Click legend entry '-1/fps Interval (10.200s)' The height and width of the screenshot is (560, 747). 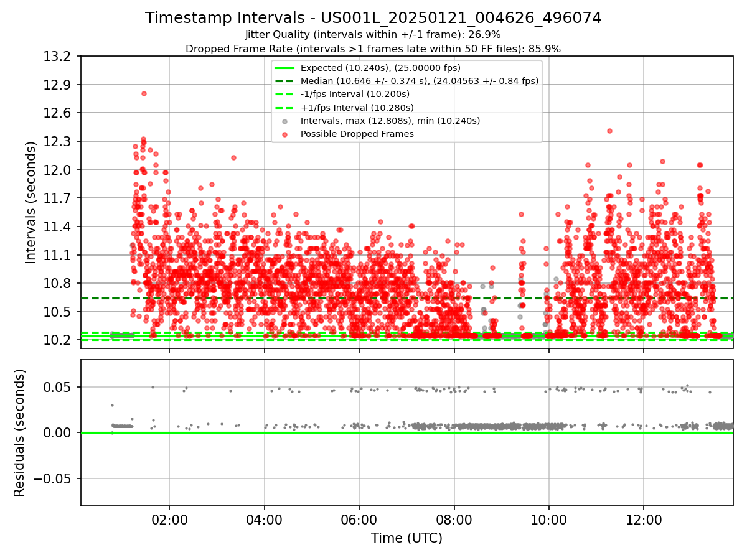pos(355,94)
